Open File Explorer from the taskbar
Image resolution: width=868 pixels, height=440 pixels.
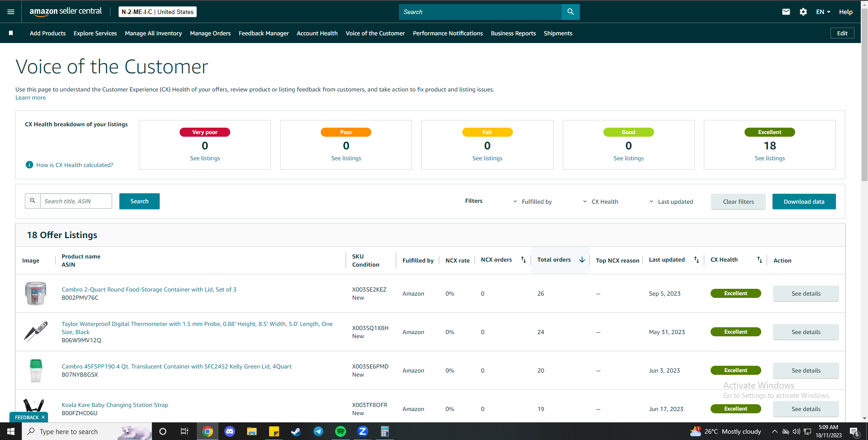[x=252, y=431]
